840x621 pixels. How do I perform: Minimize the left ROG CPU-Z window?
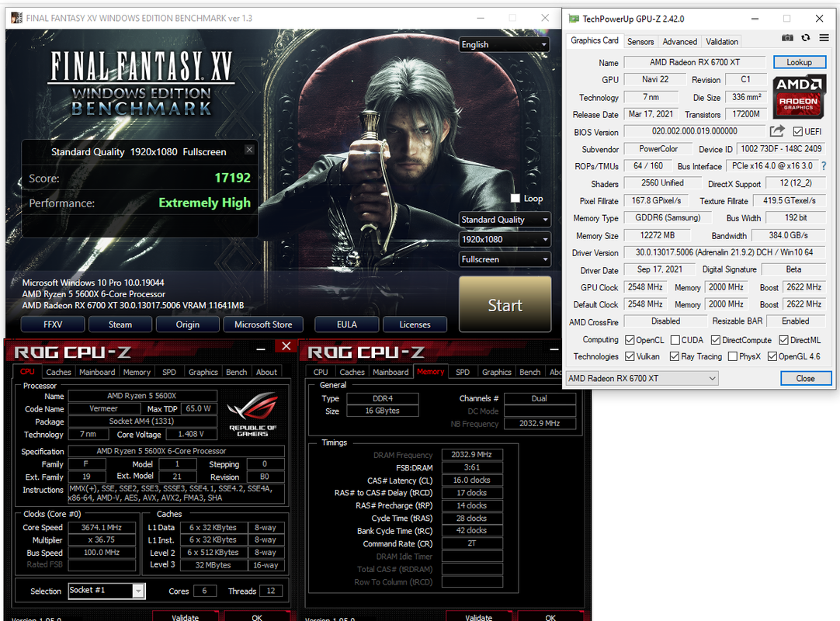pyautogui.click(x=261, y=349)
